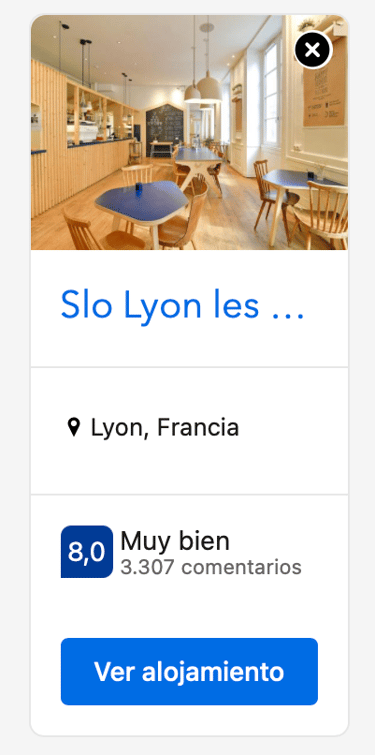
Task: Click the word Slo in the title
Action: pos(87,306)
